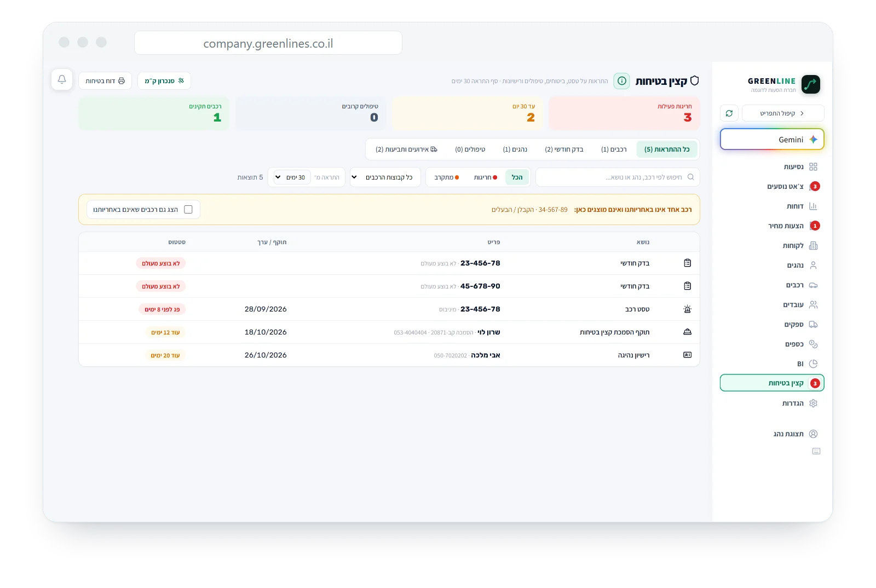Open רכבים in sidebar
876x588 pixels.
click(772, 285)
